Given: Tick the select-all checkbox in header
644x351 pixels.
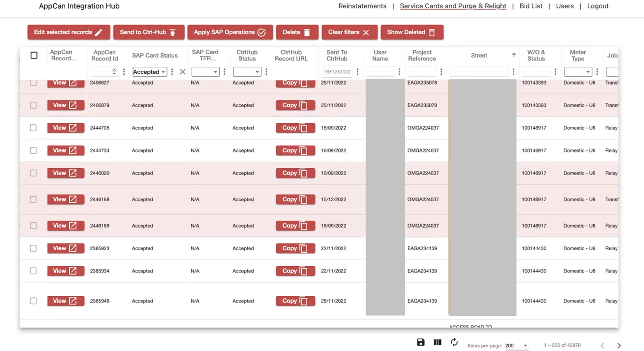Looking at the screenshot, I should [34, 55].
